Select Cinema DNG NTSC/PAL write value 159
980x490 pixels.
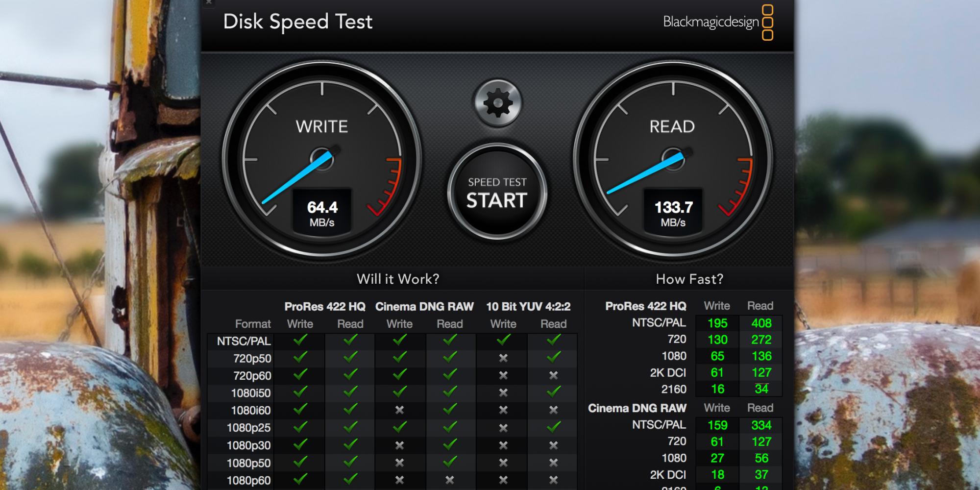(x=717, y=425)
